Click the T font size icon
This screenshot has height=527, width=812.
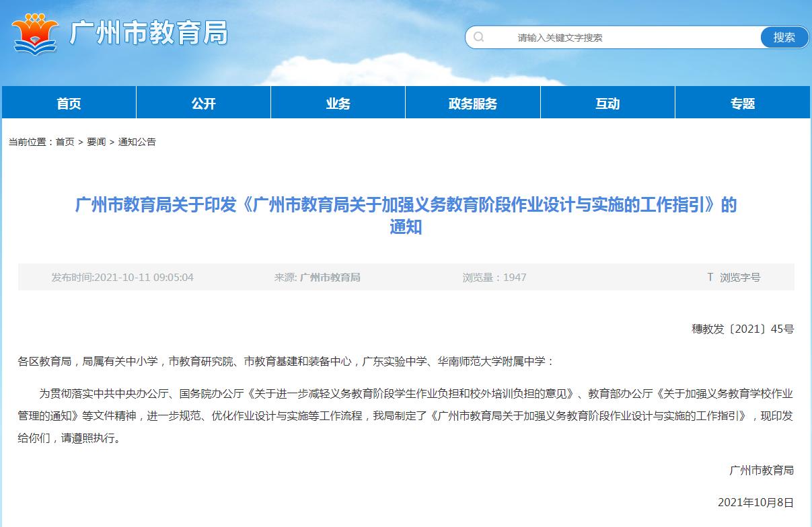[710, 277]
